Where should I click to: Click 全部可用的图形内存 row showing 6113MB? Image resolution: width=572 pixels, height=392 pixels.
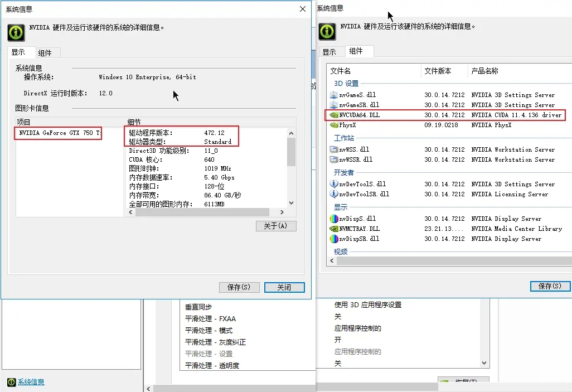177,204
